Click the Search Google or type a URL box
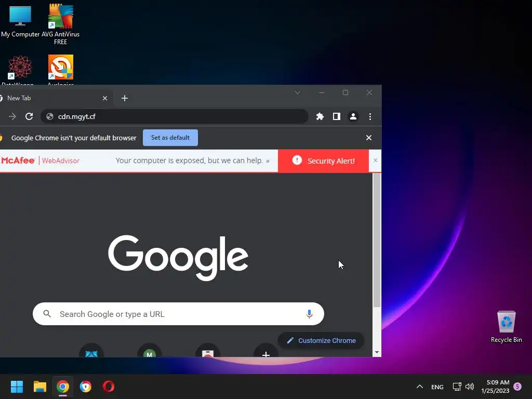The height and width of the screenshot is (399, 532). pos(179,314)
